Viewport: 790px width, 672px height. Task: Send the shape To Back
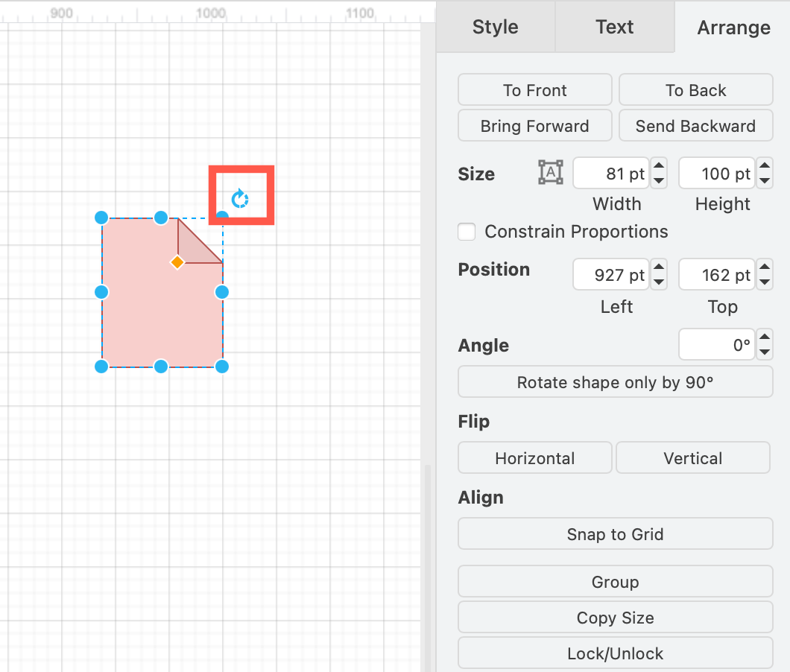(695, 89)
